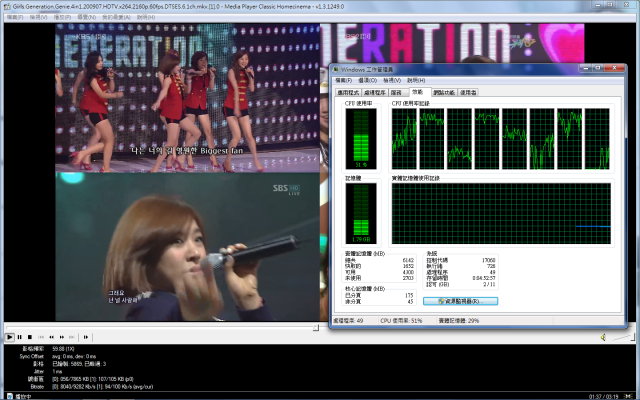Screen dimensions: 640x400
Task: Click the CPU usage 51 % meter
Action: coord(361,139)
